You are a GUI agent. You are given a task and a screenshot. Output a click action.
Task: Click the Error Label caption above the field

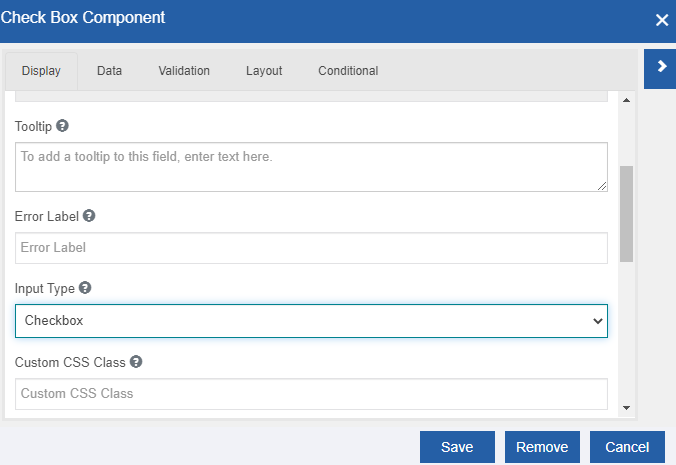click(x=47, y=216)
